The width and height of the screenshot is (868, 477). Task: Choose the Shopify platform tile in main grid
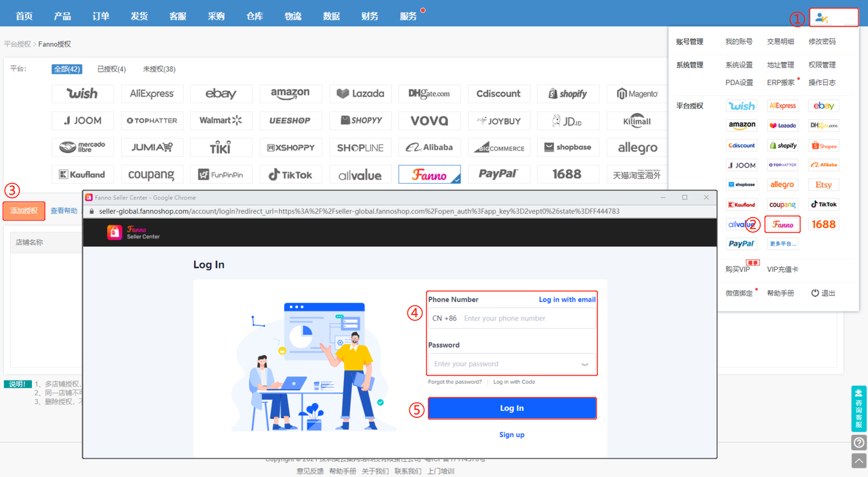pyautogui.click(x=568, y=94)
